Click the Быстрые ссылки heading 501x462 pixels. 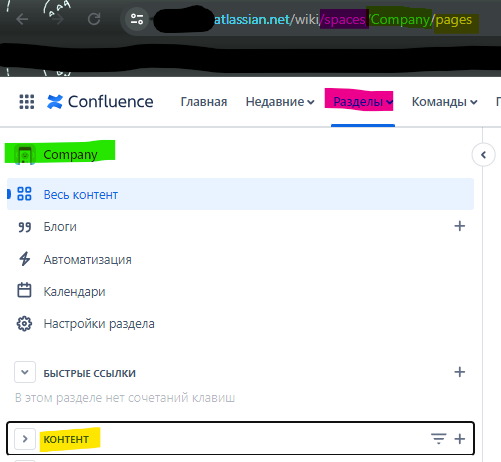point(90,373)
